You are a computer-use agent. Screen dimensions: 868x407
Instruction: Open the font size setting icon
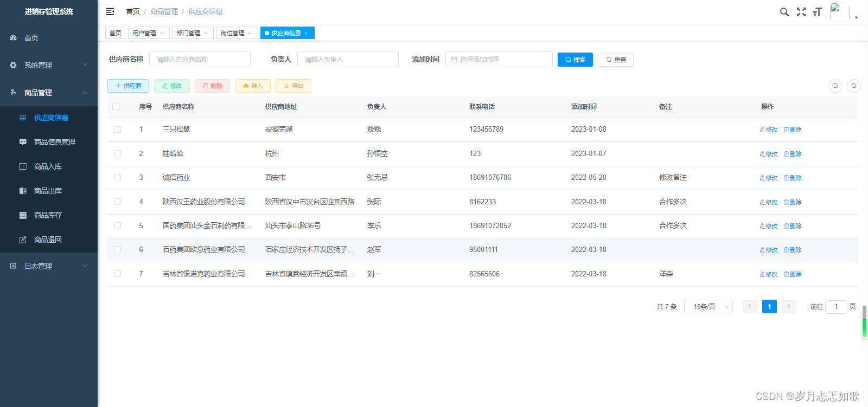818,12
